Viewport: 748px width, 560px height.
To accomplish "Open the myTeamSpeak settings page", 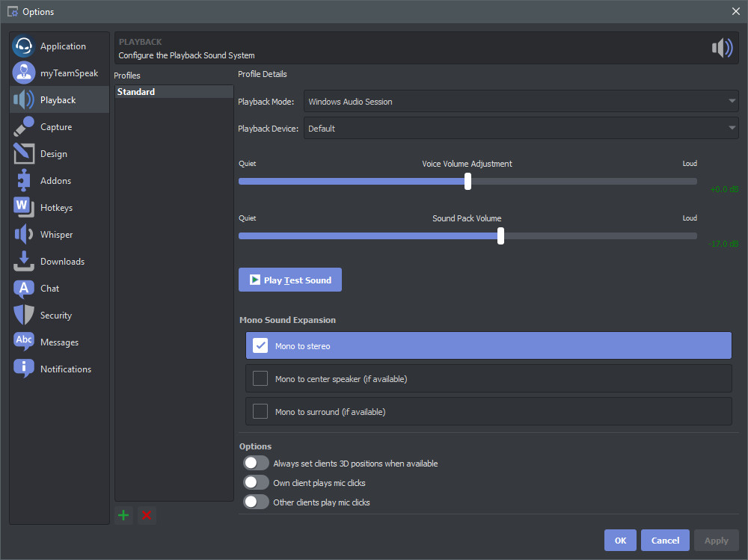I will 59,73.
